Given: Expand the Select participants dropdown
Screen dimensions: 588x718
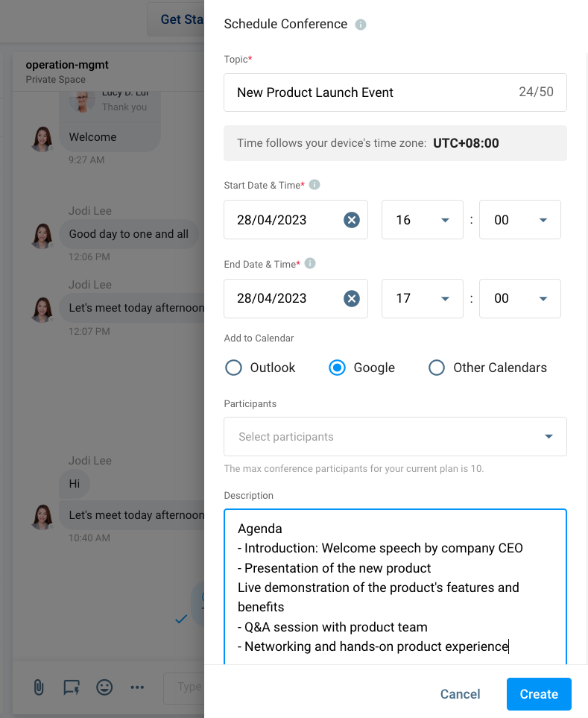Looking at the screenshot, I should click(x=395, y=437).
